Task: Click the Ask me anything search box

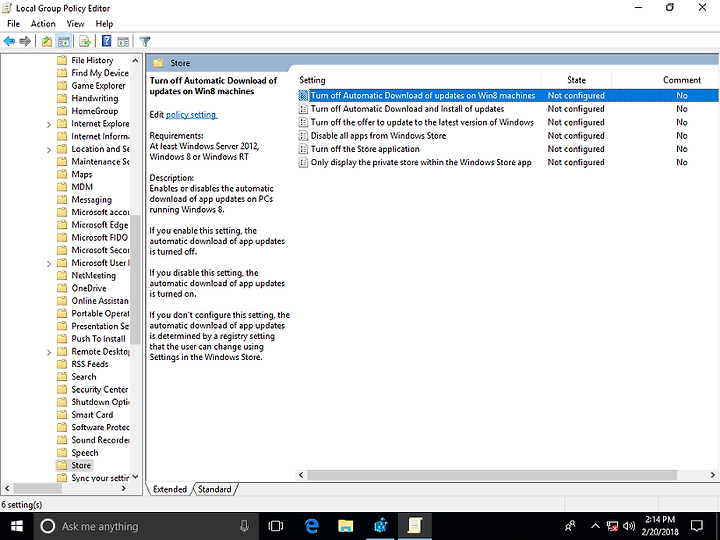Action: [148, 526]
